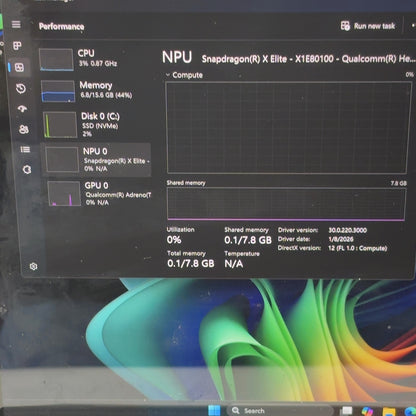Collapse the Compute graph chevron
The width and height of the screenshot is (416, 416).
point(168,75)
